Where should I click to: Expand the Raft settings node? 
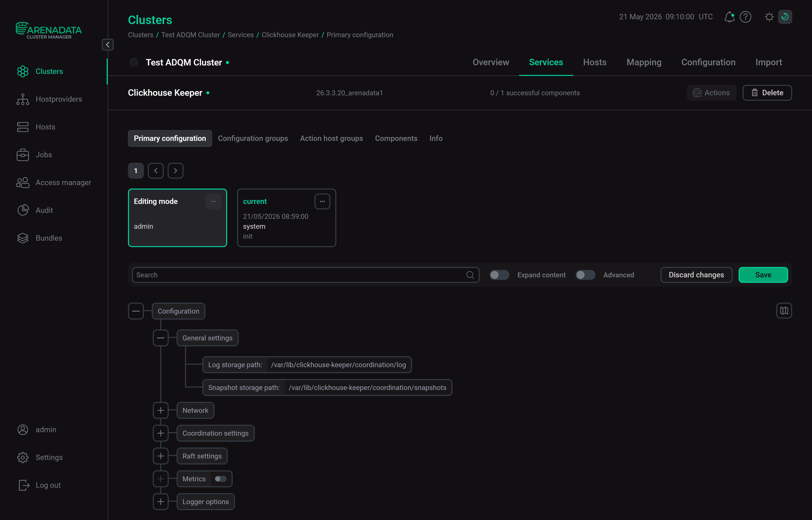point(161,456)
